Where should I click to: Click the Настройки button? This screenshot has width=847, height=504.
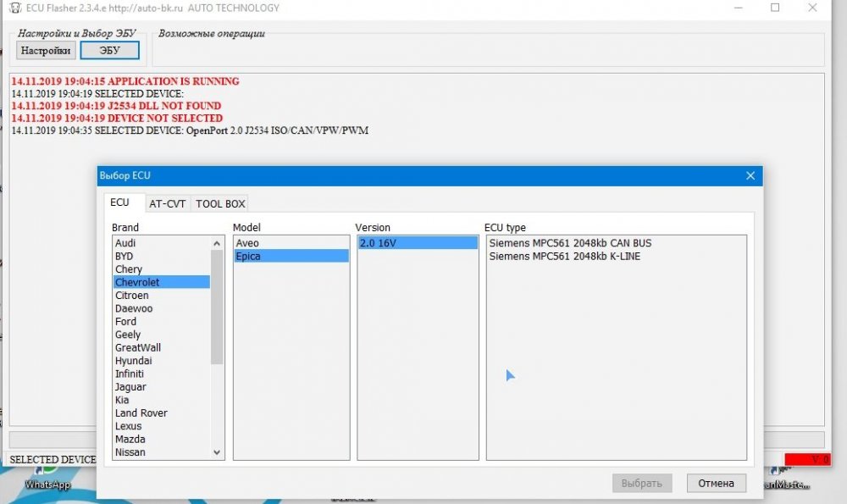point(46,51)
